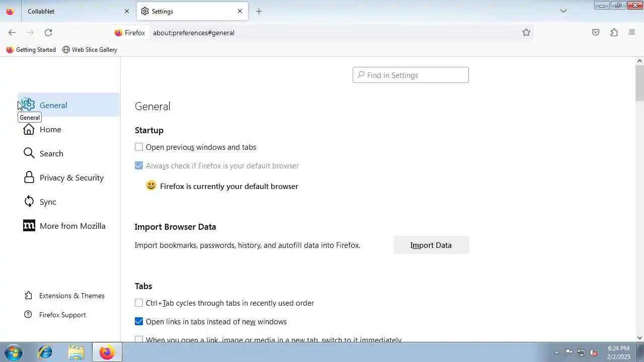This screenshot has width=644, height=362.
Task: Open the Windows Start menu
Action: (13, 352)
